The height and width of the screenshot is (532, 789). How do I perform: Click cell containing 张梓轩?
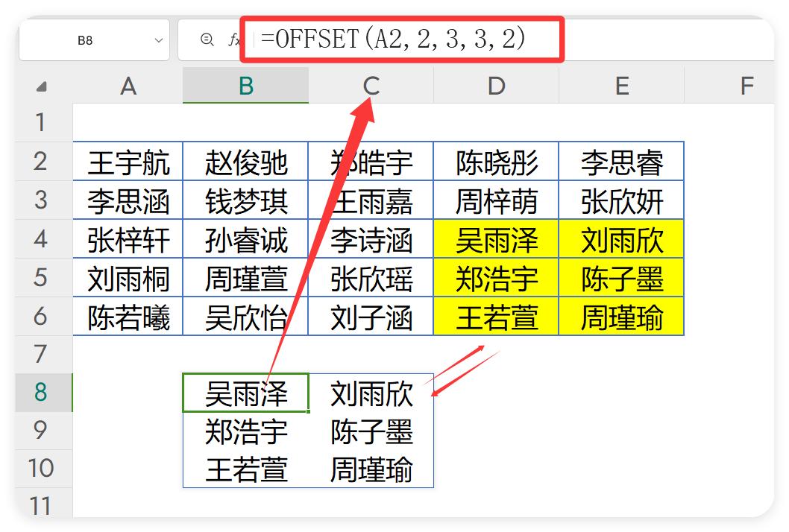128,239
